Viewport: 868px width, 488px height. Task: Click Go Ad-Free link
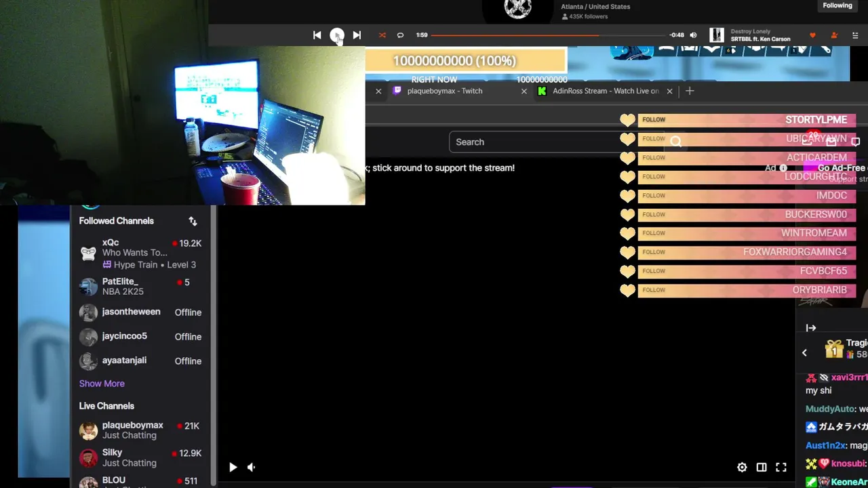[x=842, y=168]
